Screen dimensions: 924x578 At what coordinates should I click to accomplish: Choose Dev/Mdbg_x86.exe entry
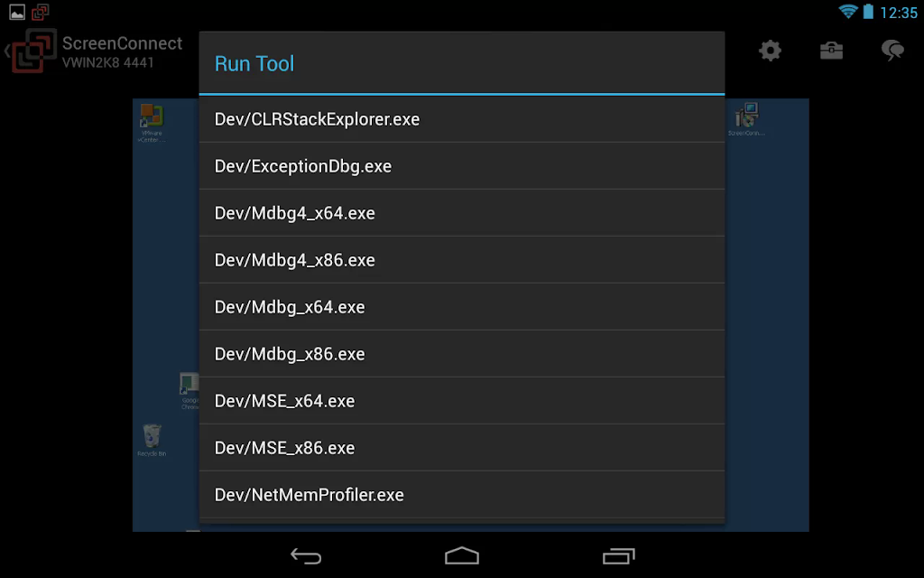pos(461,354)
